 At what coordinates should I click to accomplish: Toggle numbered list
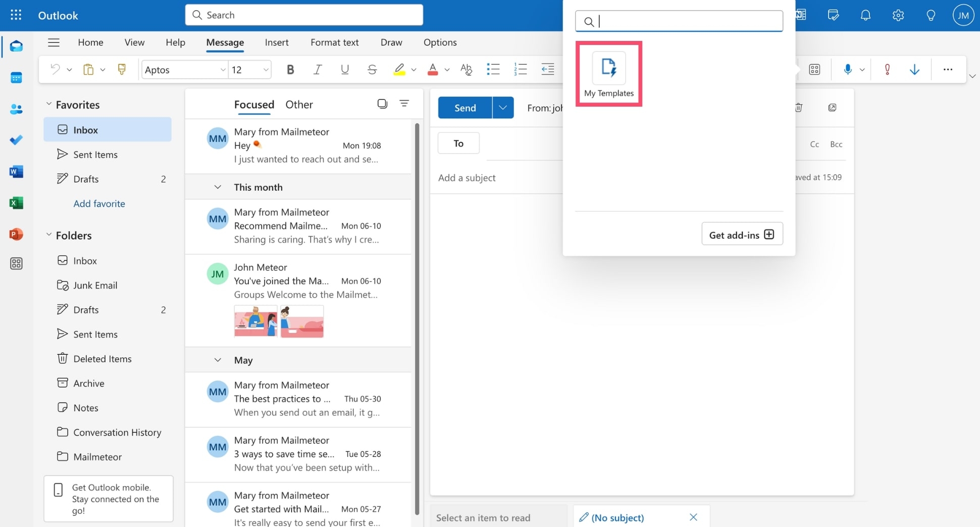(x=521, y=69)
